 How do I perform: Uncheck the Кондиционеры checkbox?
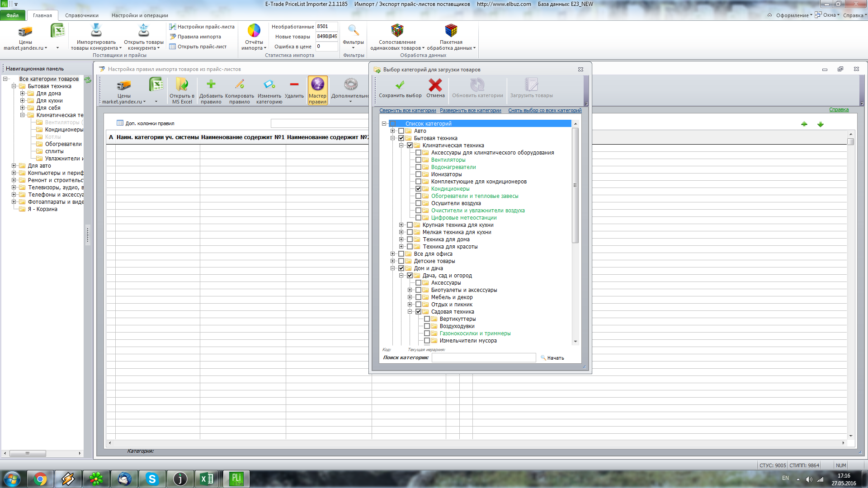[x=418, y=189]
